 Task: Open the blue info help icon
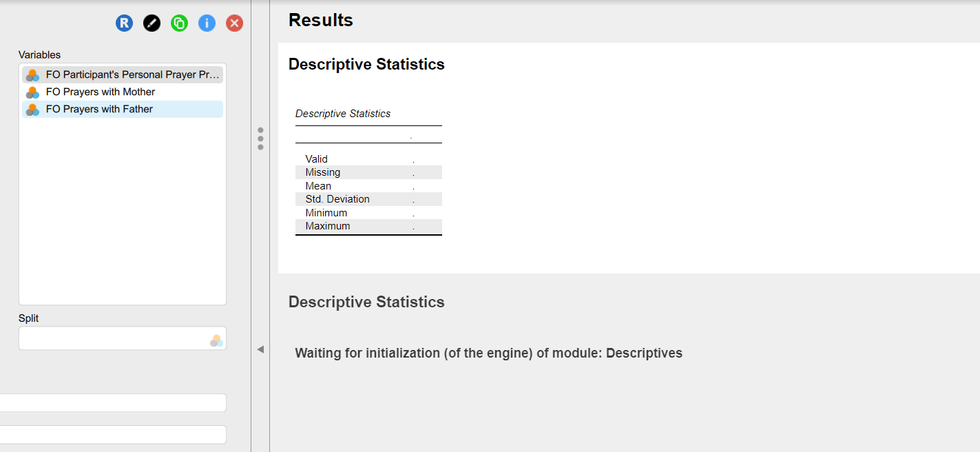pyautogui.click(x=207, y=23)
